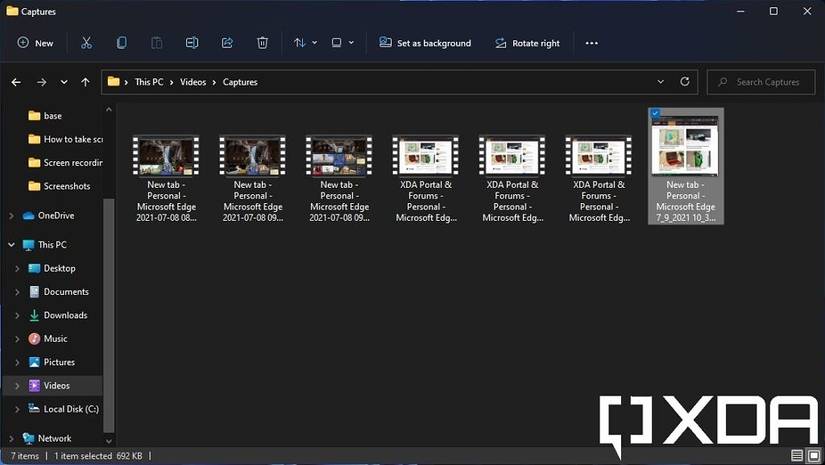
Task: Select Documents in navigation pane
Action: [58, 292]
